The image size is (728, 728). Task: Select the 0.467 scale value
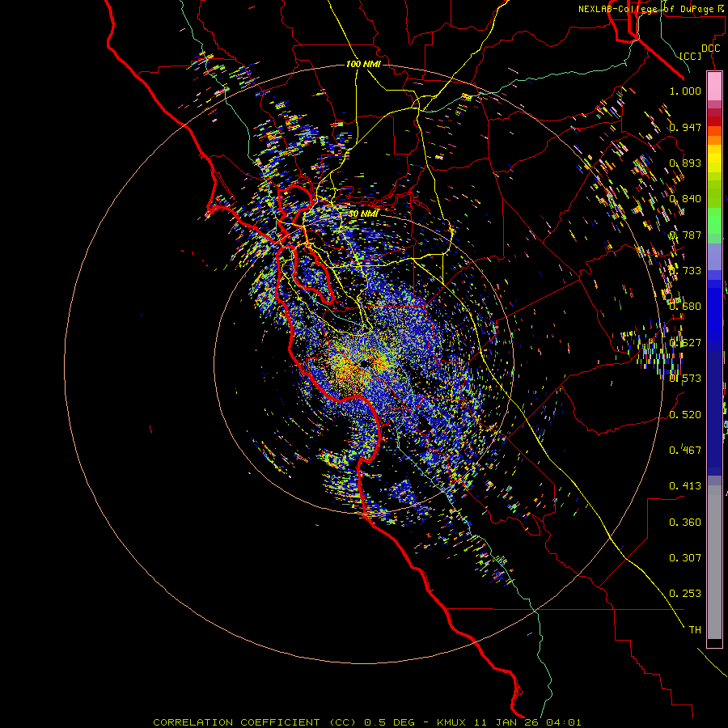[x=685, y=451]
